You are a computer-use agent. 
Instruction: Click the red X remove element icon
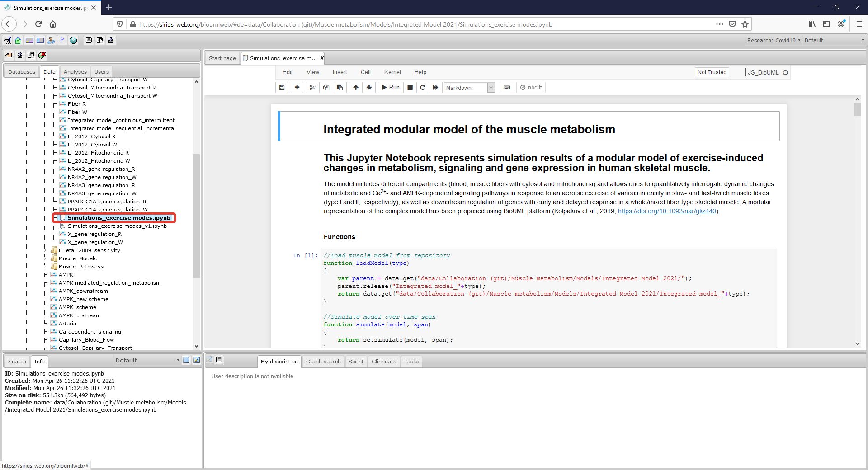click(42, 55)
